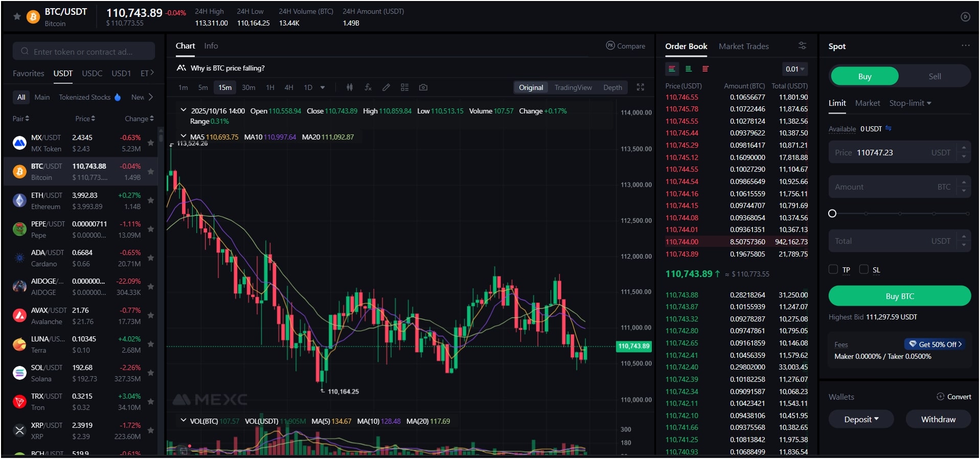Take a chart snapshot with the camera icon
980x459 pixels.
(423, 87)
